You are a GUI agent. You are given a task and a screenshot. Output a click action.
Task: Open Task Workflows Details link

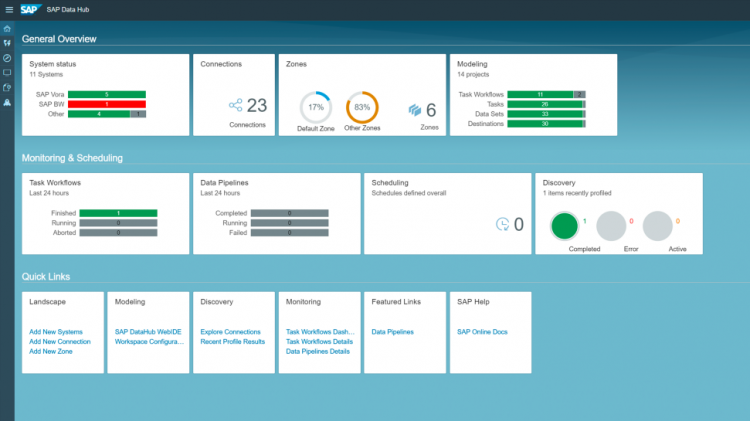coord(320,342)
